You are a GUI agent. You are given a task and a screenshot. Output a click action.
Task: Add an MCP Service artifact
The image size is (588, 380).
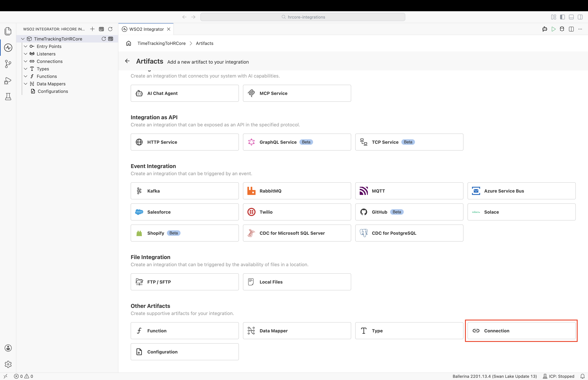click(x=297, y=93)
